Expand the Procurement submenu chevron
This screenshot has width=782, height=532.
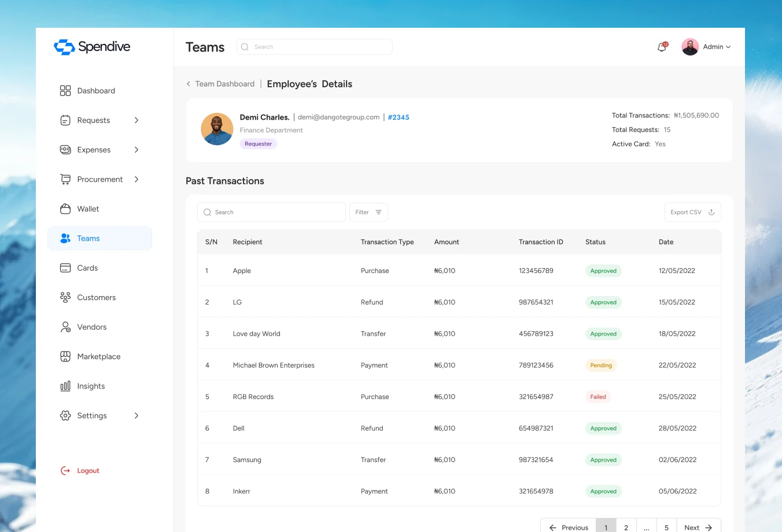(137, 179)
